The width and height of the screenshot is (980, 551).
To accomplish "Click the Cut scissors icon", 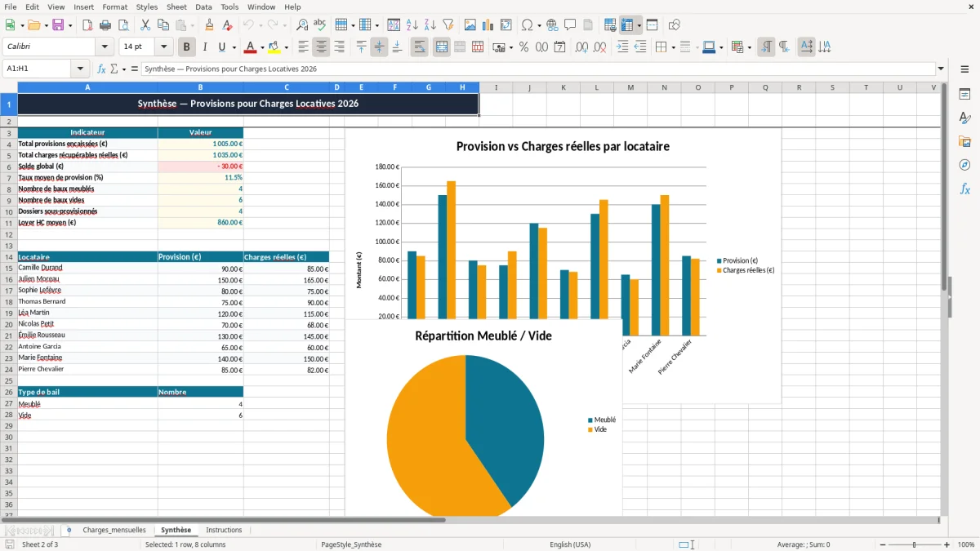I will click(x=145, y=25).
